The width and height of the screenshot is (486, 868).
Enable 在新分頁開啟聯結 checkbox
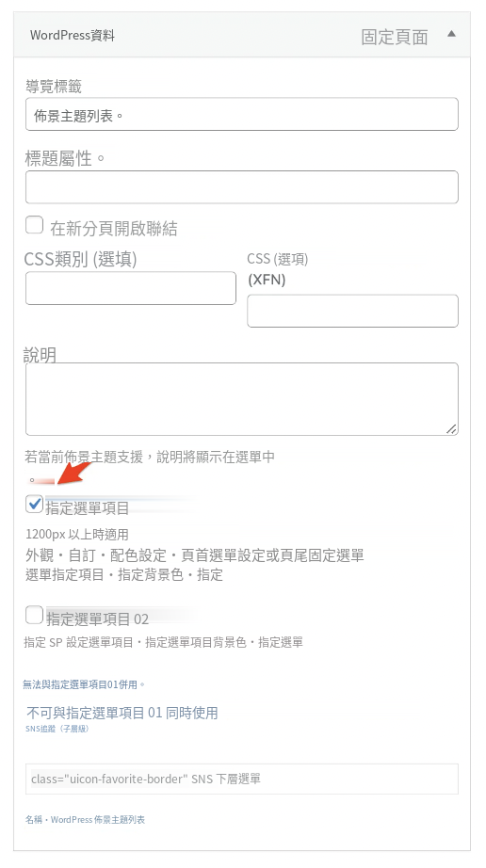(34, 225)
